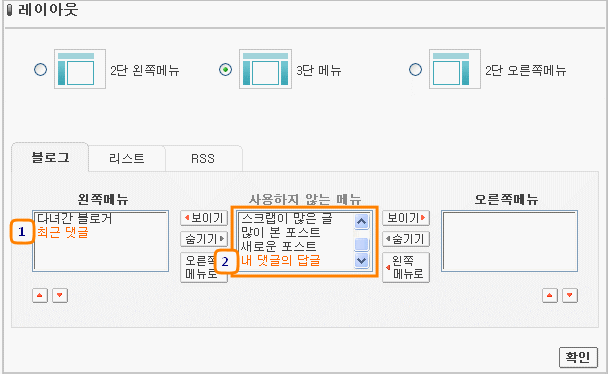The image size is (608, 374).
Task: Click move-up arrow under 오른쪽메뉴 list
Action: tap(549, 295)
